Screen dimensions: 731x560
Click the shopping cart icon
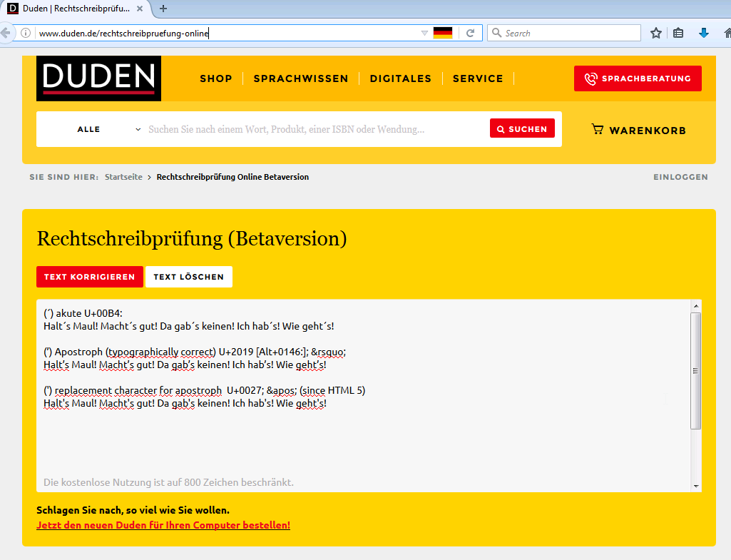[x=597, y=129]
